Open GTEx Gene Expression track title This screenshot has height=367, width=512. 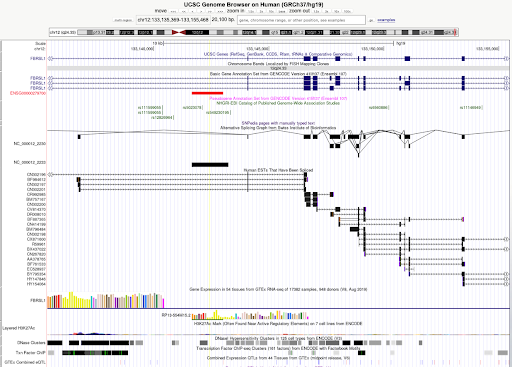pyautogui.click(x=278, y=289)
